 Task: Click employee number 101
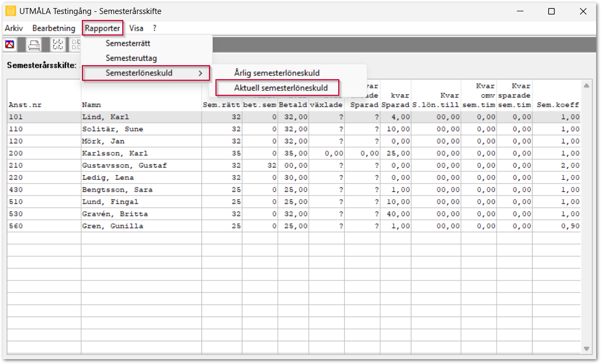point(16,117)
